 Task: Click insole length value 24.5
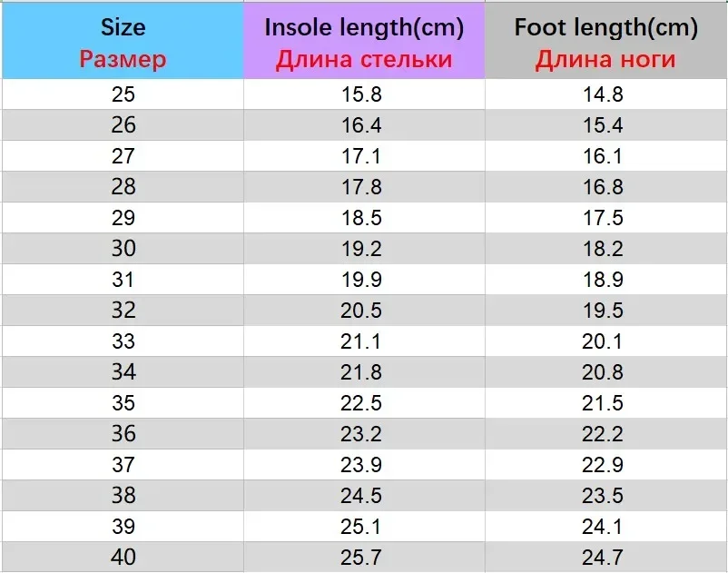click(x=364, y=496)
